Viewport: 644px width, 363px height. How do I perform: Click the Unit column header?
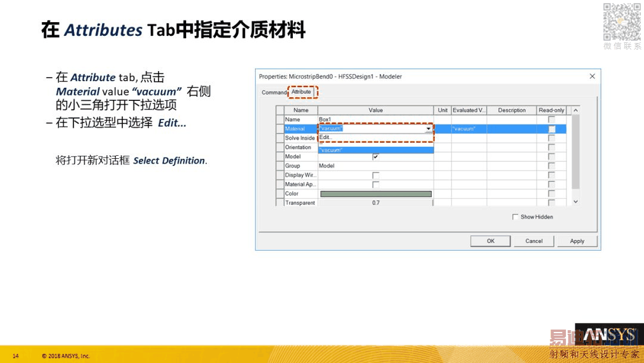click(x=442, y=110)
